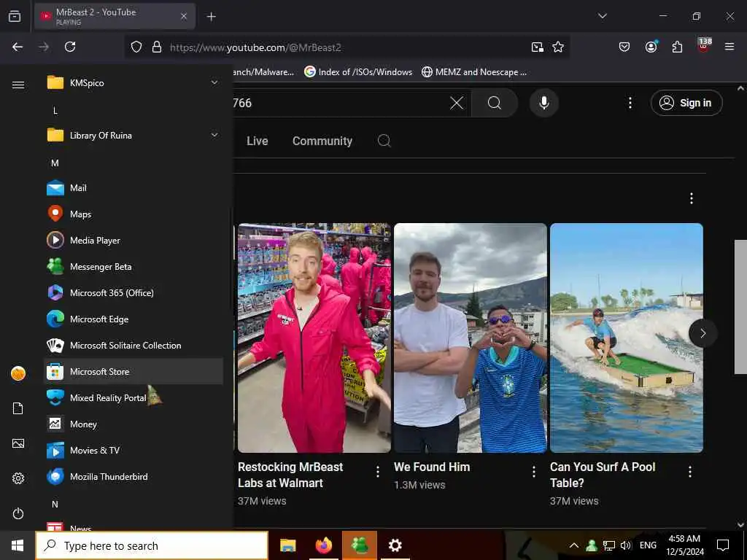Open Settings gear on the taskbar

tap(395, 545)
